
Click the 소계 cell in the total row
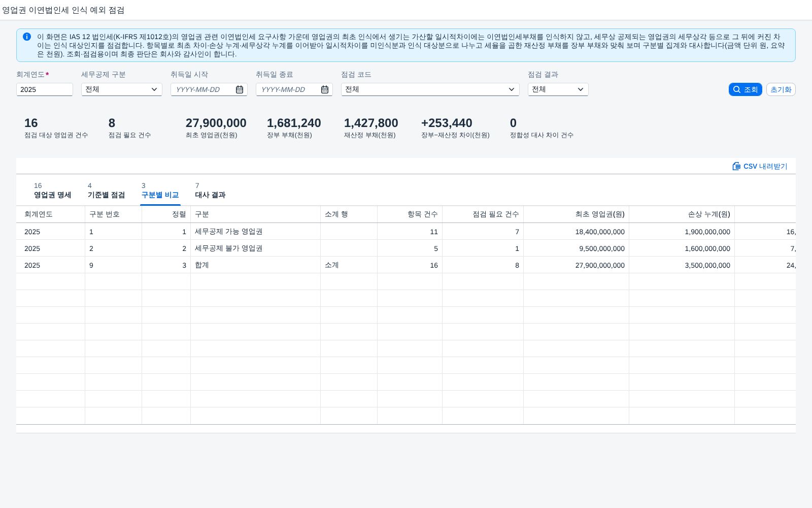pos(349,265)
